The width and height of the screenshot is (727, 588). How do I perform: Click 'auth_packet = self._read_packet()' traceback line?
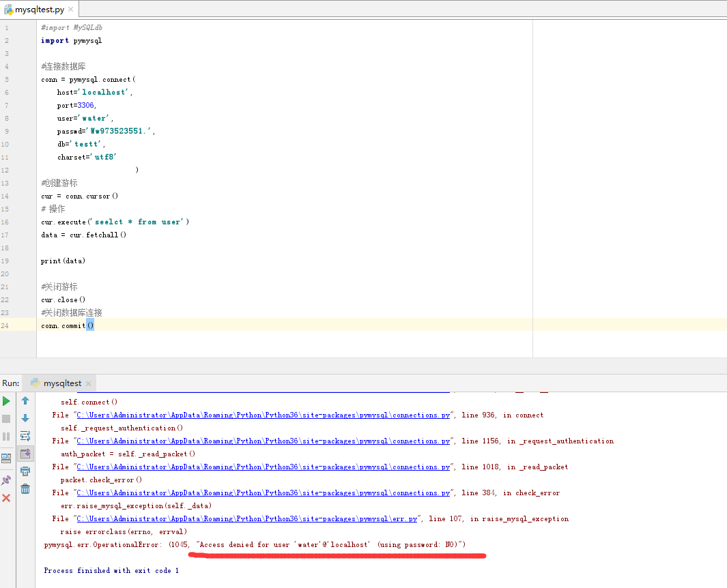[128, 454]
